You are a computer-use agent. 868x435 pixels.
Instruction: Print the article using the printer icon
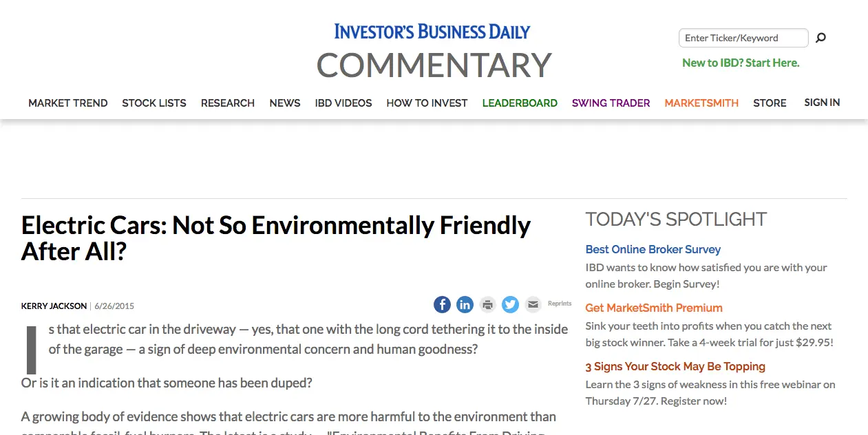[x=487, y=304]
